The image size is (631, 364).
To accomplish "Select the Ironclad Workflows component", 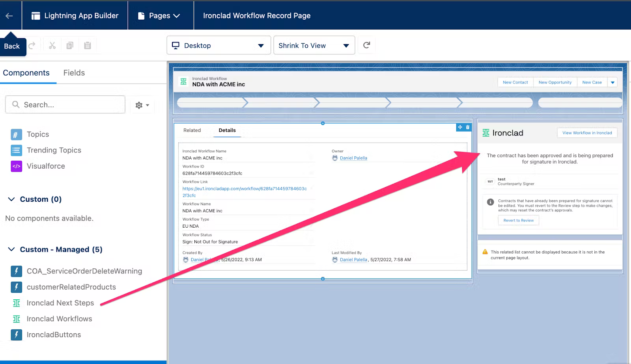I will tap(60, 319).
